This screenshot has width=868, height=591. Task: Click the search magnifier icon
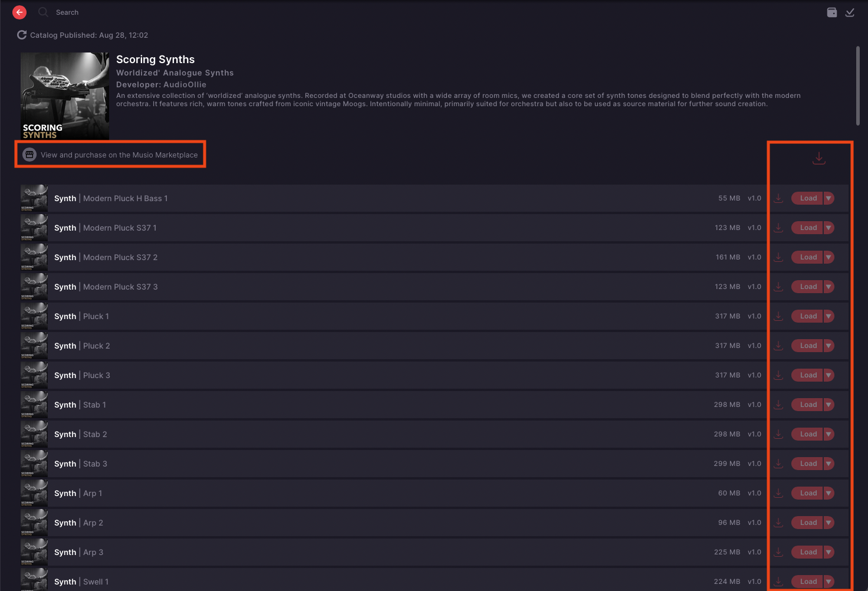coord(43,12)
